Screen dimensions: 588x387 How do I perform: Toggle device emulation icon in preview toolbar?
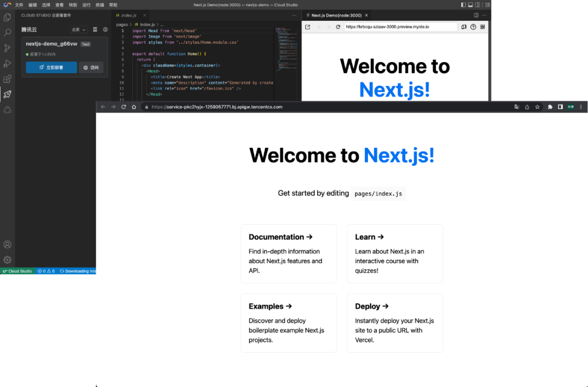[x=464, y=27]
